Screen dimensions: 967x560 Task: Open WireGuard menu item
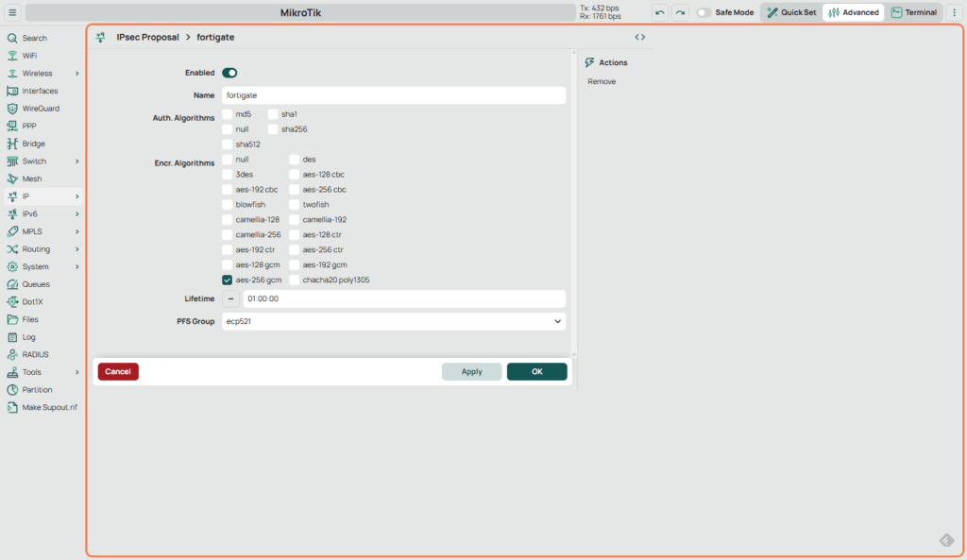pos(43,109)
